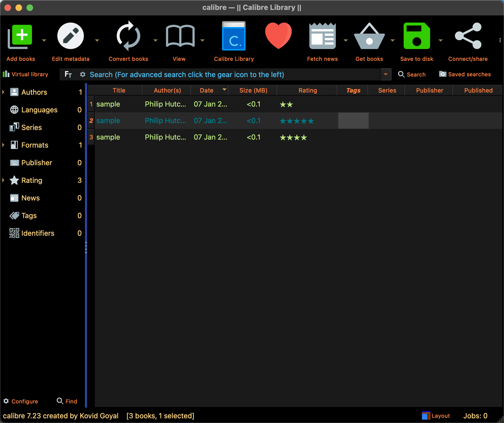Image resolution: width=504 pixels, height=423 pixels.
Task: Open the search history dropdown arrow
Action: tap(386, 74)
